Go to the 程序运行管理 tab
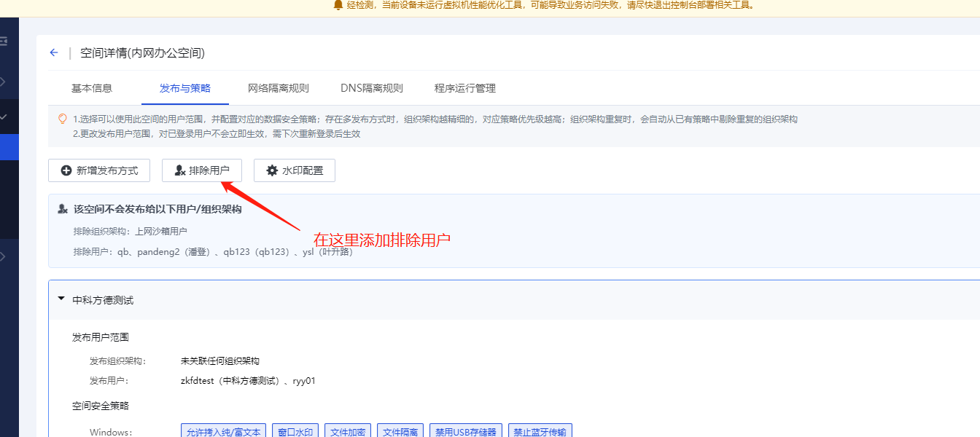980x437 pixels. pos(464,88)
